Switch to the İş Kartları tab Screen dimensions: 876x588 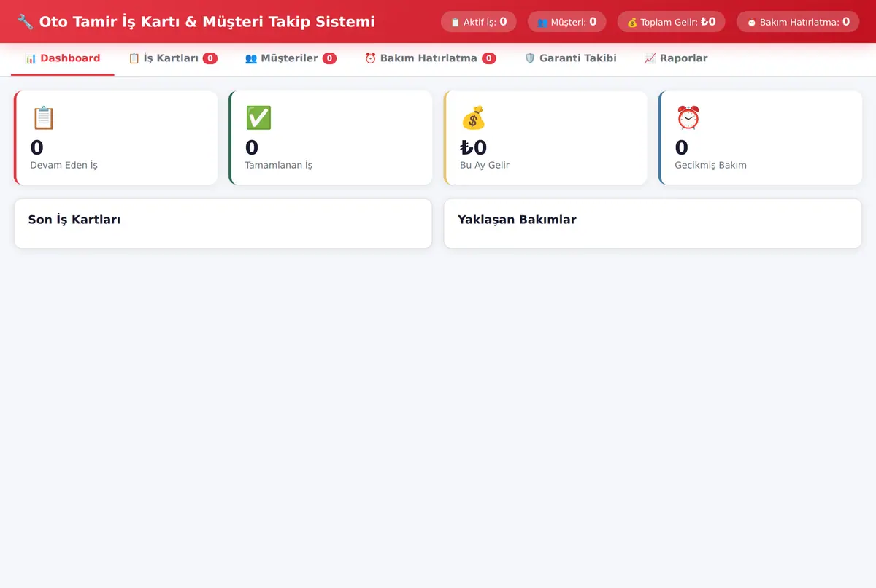(x=172, y=58)
